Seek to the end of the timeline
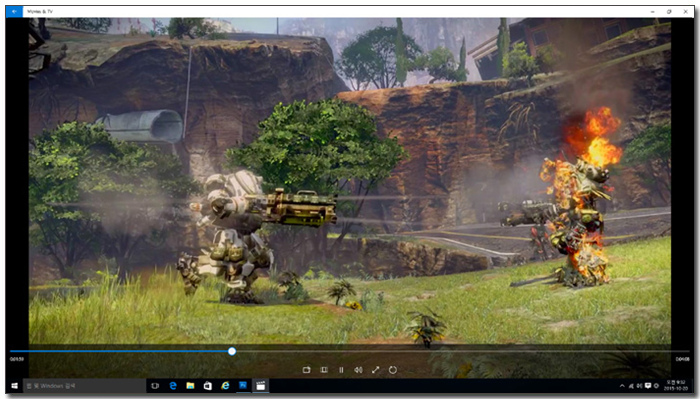The height and width of the screenshot is (399, 700). pyautogui.click(x=688, y=351)
